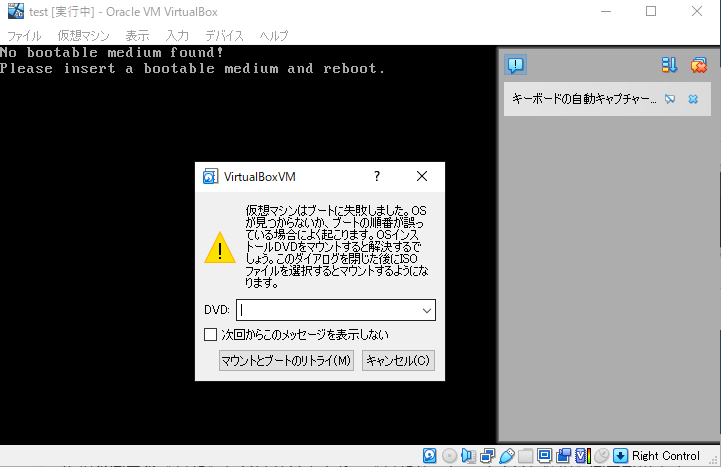Click the shared folders status icon
This screenshot has height=467, width=721.
pos(526,456)
